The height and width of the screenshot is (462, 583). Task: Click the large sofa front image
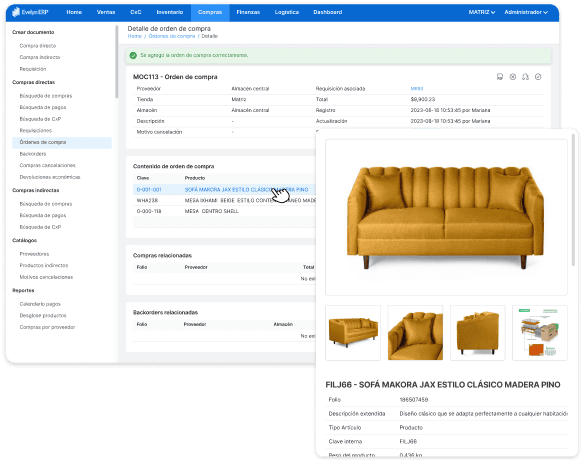446,217
